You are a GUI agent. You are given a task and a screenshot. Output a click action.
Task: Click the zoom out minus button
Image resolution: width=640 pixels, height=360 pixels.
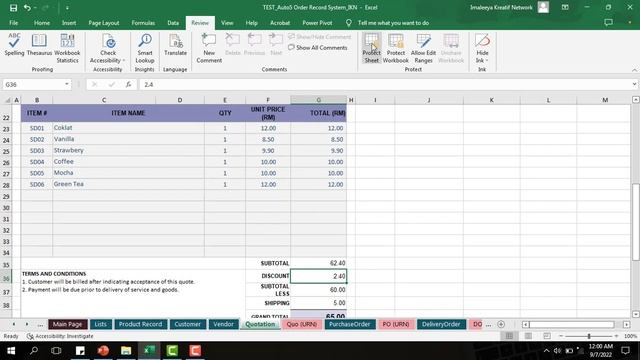click(560, 336)
